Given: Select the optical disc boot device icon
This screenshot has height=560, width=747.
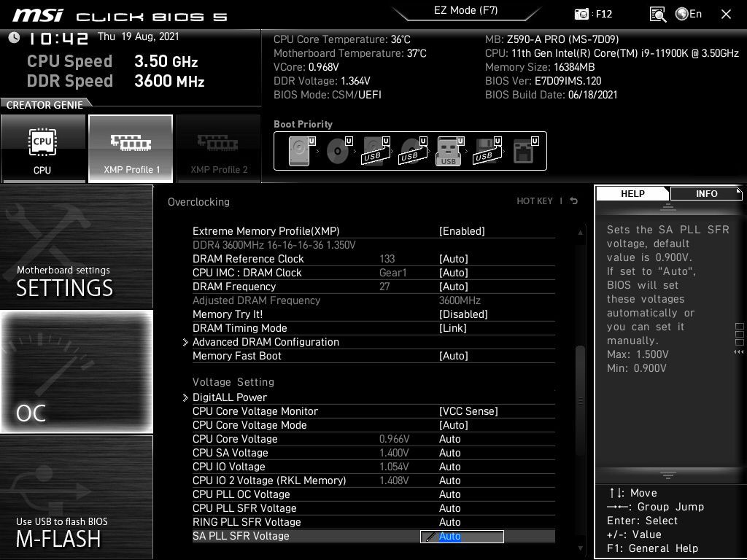Looking at the screenshot, I should [x=338, y=151].
